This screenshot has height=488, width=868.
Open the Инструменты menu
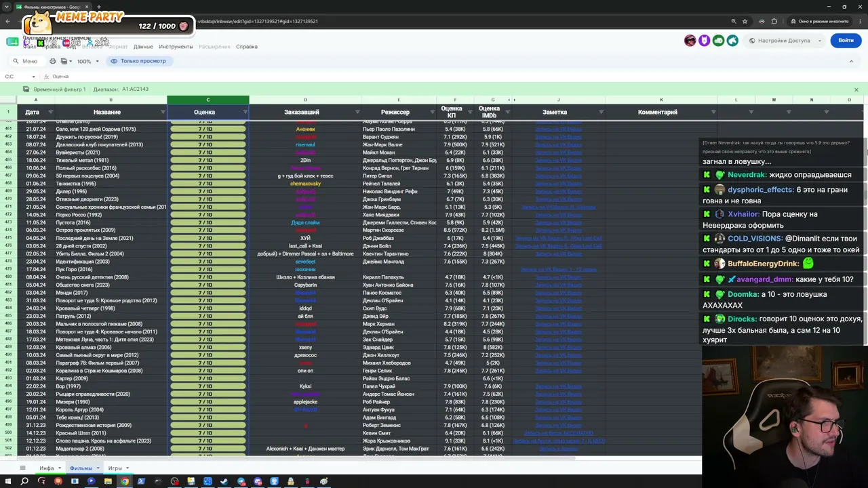tap(176, 47)
